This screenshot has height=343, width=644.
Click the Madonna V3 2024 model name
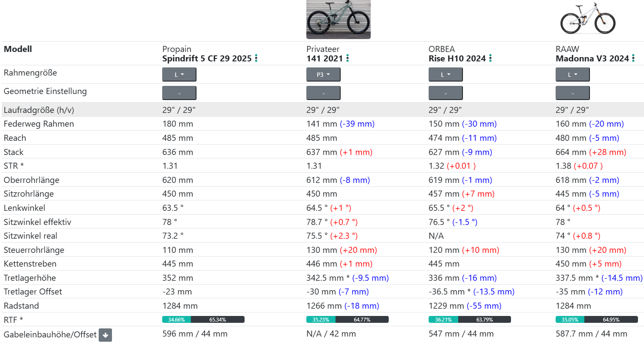tap(592, 58)
